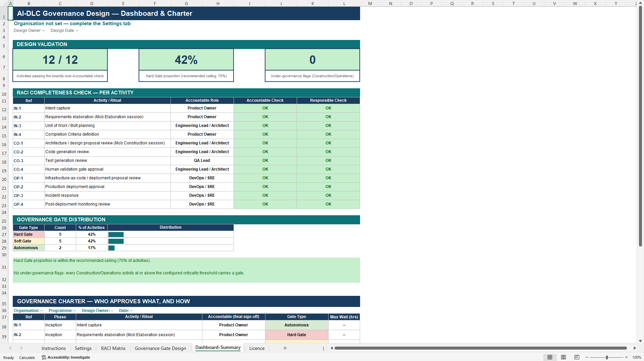The height and width of the screenshot is (361, 644).
Task: Select column M header
Action: [x=370, y=3]
